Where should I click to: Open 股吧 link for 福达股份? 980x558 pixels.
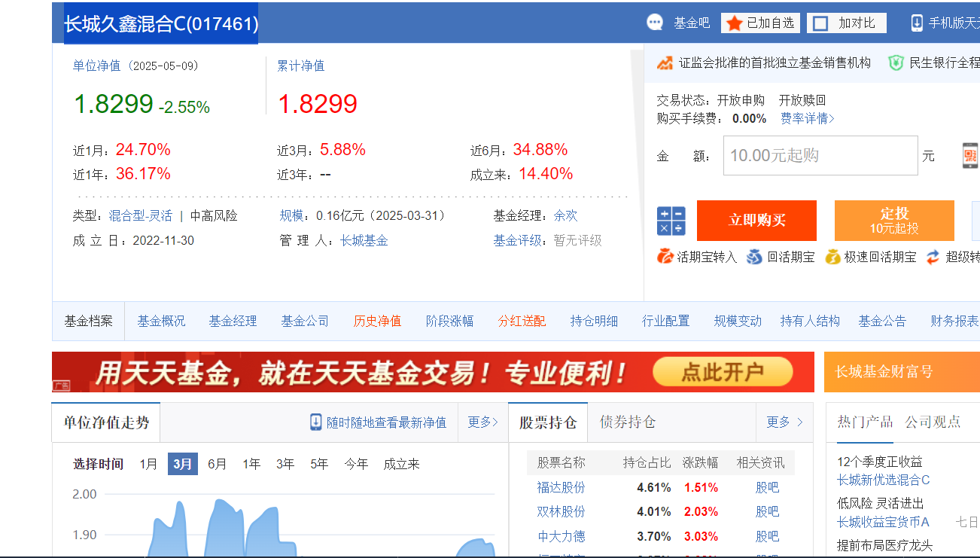pos(767,487)
